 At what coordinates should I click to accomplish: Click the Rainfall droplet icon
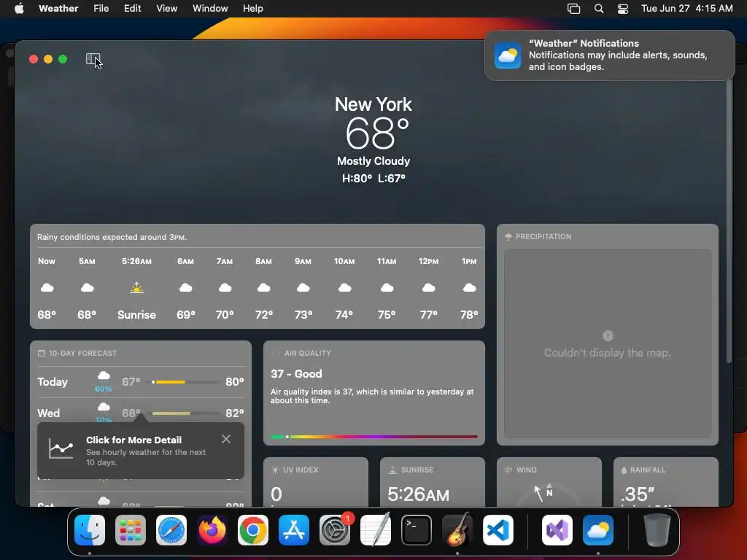click(x=624, y=470)
